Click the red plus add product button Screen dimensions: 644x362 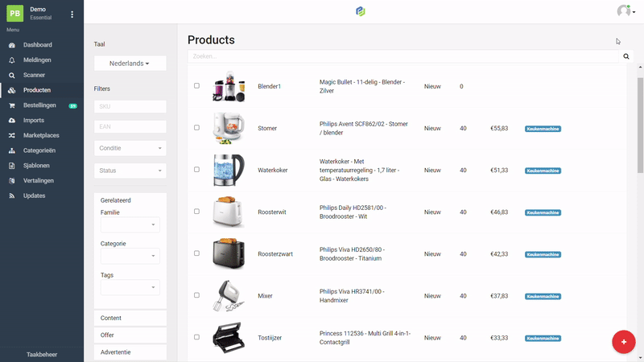tap(623, 342)
